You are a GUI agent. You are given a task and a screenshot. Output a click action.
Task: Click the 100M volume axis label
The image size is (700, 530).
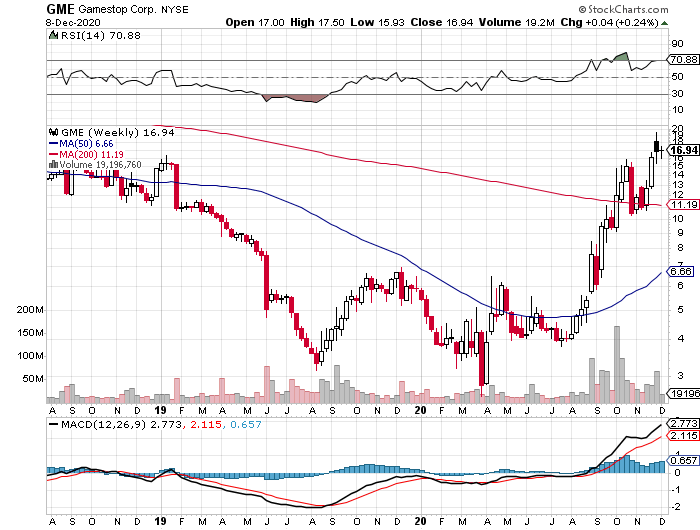[x=30, y=356]
